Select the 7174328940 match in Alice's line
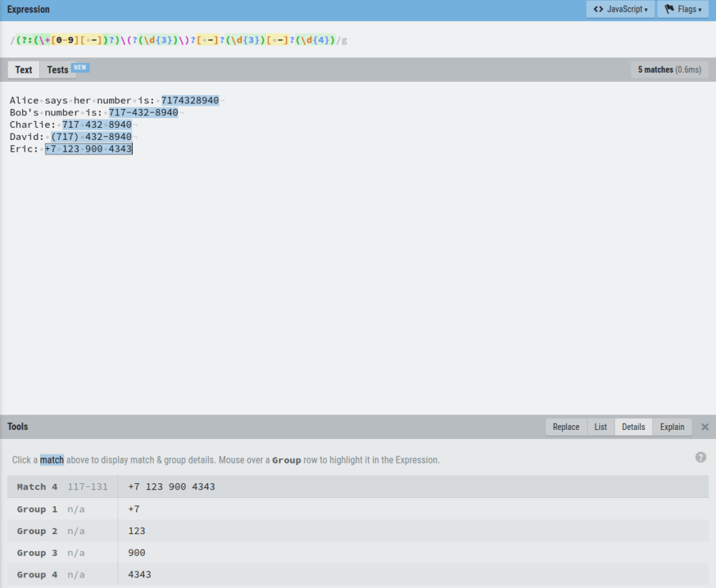This screenshot has height=588, width=716. [x=190, y=101]
